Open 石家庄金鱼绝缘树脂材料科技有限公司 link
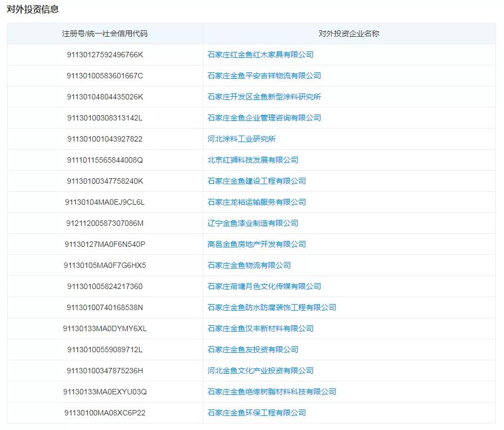 pyautogui.click(x=269, y=392)
